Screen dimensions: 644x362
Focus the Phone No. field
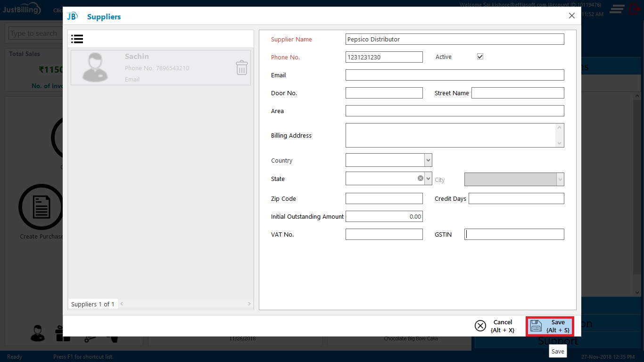(x=384, y=57)
